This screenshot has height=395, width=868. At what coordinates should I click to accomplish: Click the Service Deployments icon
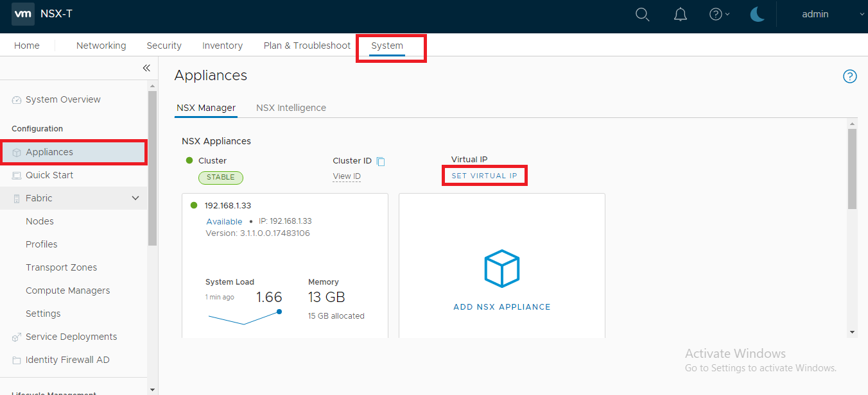17,337
